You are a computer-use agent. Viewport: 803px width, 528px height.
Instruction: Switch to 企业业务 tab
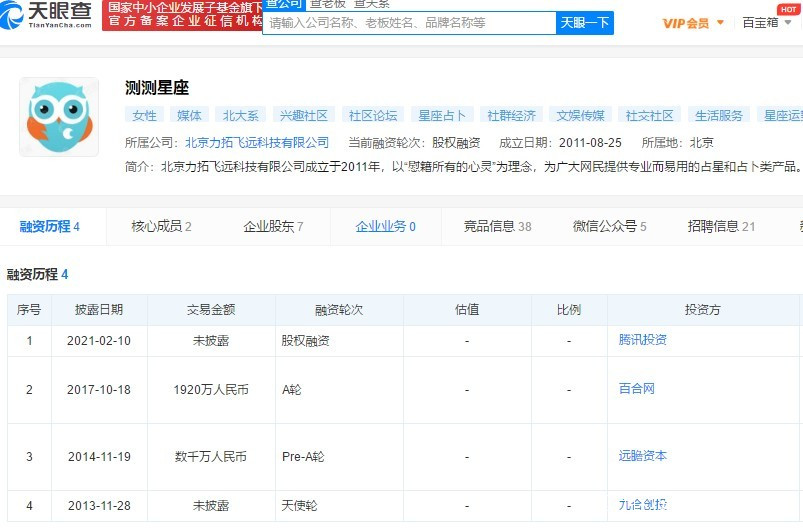(386, 226)
